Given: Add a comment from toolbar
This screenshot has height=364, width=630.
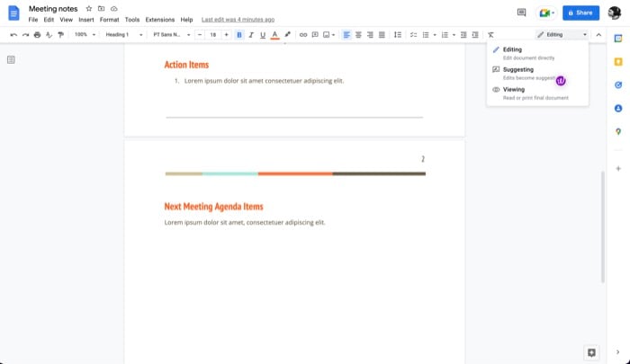Looking at the screenshot, I should tap(315, 35).
